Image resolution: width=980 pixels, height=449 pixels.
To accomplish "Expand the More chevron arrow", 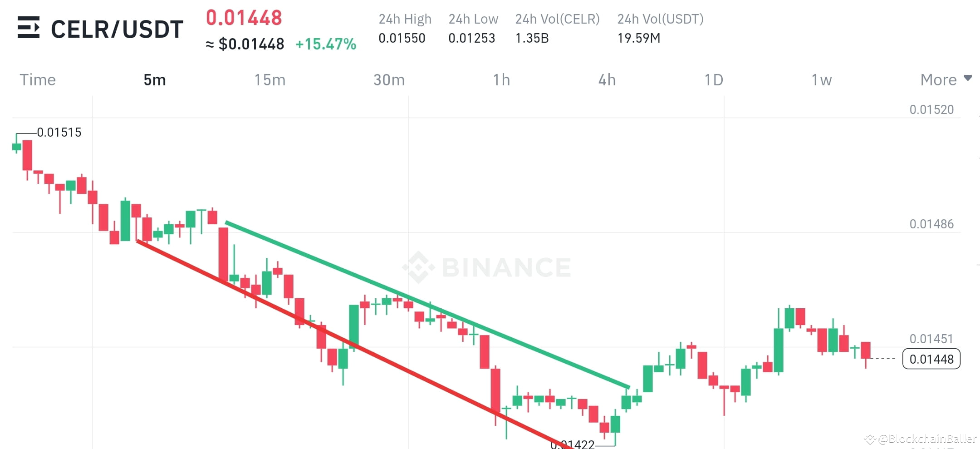I will pyautogui.click(x=968, y=78).
